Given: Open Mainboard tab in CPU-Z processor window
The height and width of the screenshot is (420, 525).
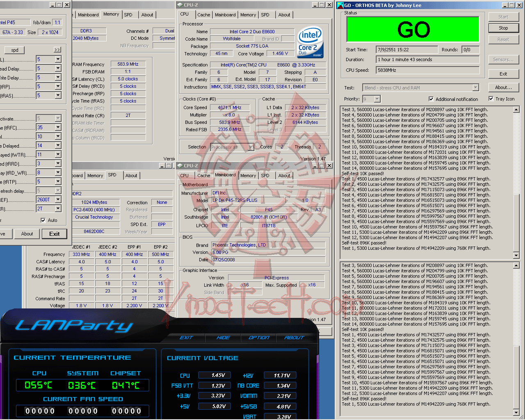Looking at the screenshot, I should 226,15.
